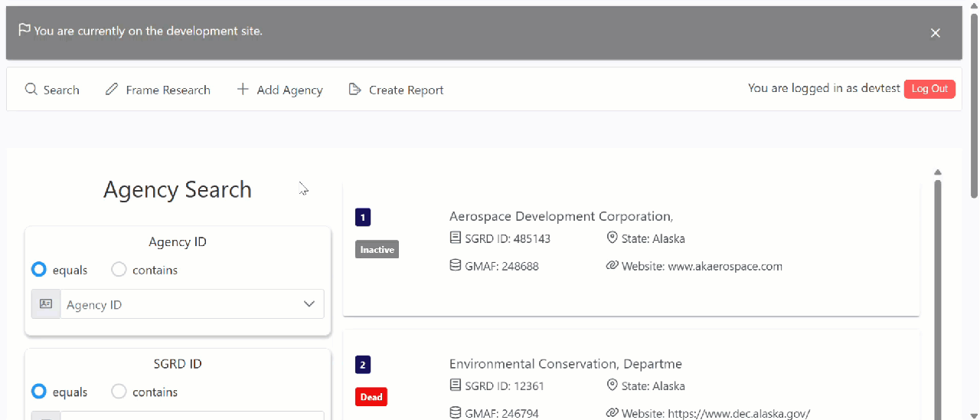Click the location pin icon in Aerospace result

click(612, 238)
